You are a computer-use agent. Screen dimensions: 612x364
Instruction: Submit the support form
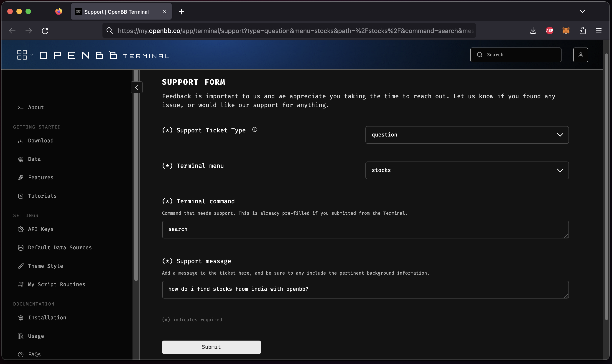click(x=211, y=347)
